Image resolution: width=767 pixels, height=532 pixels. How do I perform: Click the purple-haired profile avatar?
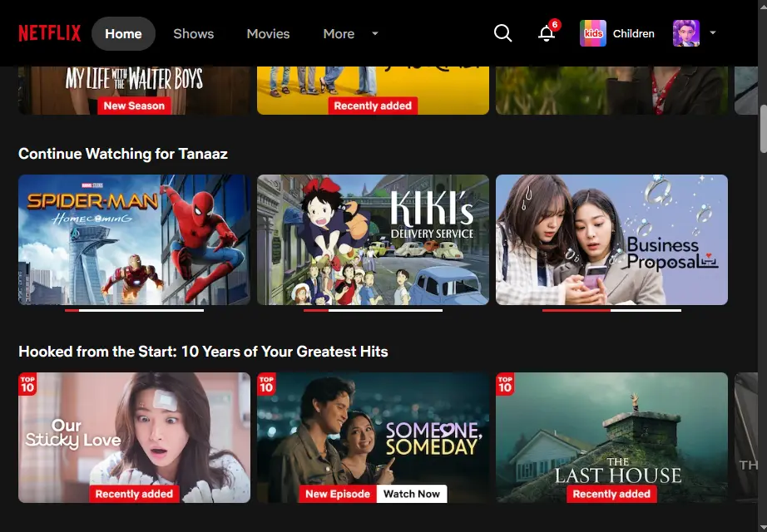[685, 33]
